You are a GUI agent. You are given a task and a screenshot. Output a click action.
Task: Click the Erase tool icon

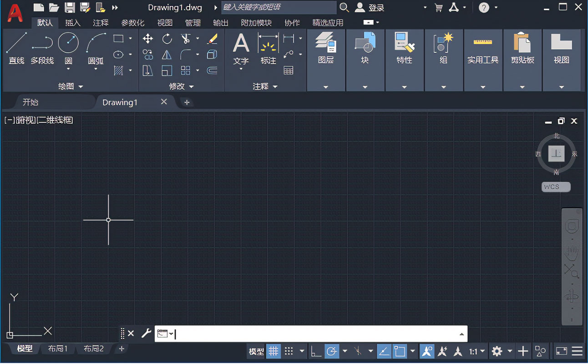(212, 39)
